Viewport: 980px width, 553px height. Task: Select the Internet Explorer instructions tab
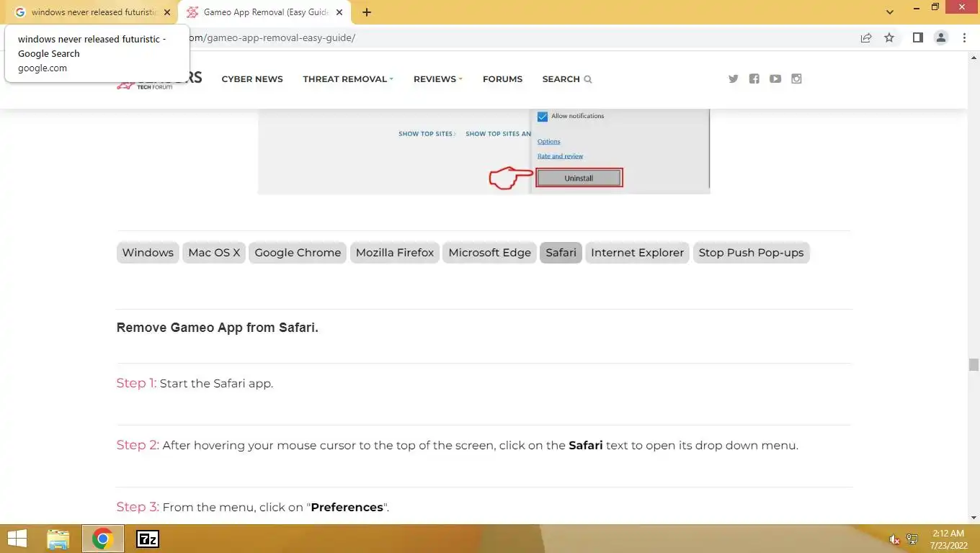click(x=637, y=253)
